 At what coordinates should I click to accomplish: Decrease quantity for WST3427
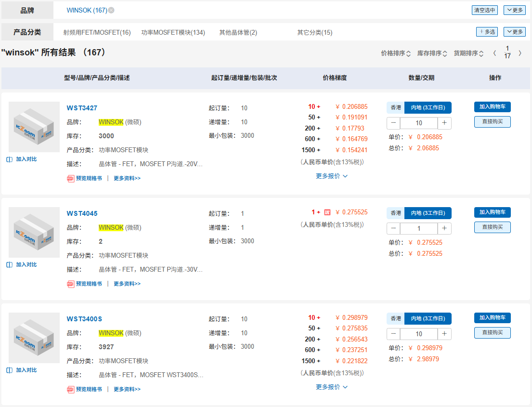tap(393, 123)
